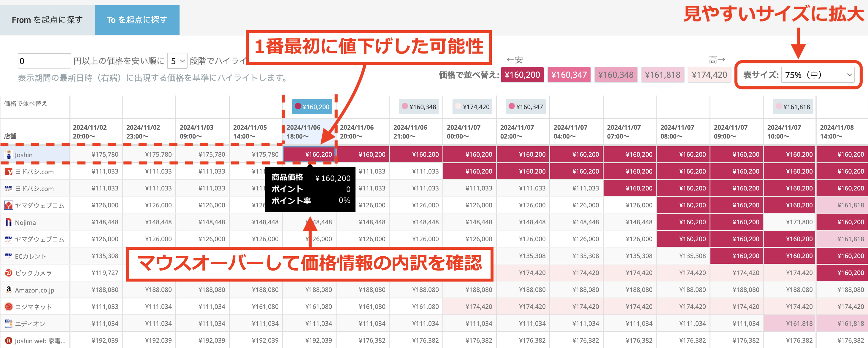The image size is (868, 348).
Task: Click the Yamada Webcom red logo icon
Action: click(x=8, y=205)
